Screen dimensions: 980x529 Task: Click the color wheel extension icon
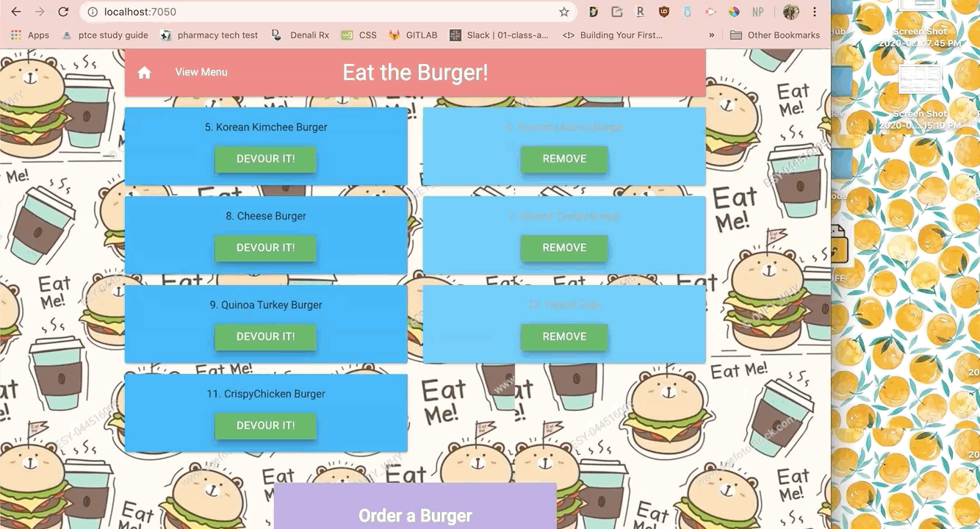point(734,12)
